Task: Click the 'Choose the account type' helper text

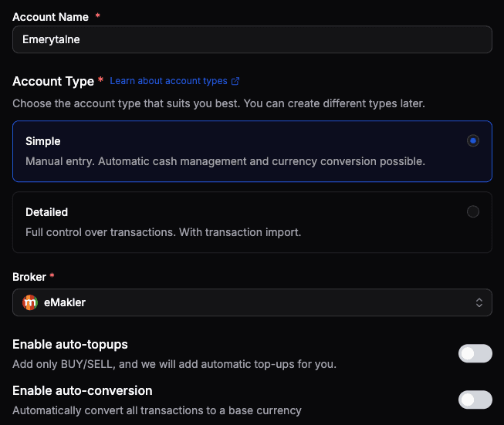Action: (218, 103)
